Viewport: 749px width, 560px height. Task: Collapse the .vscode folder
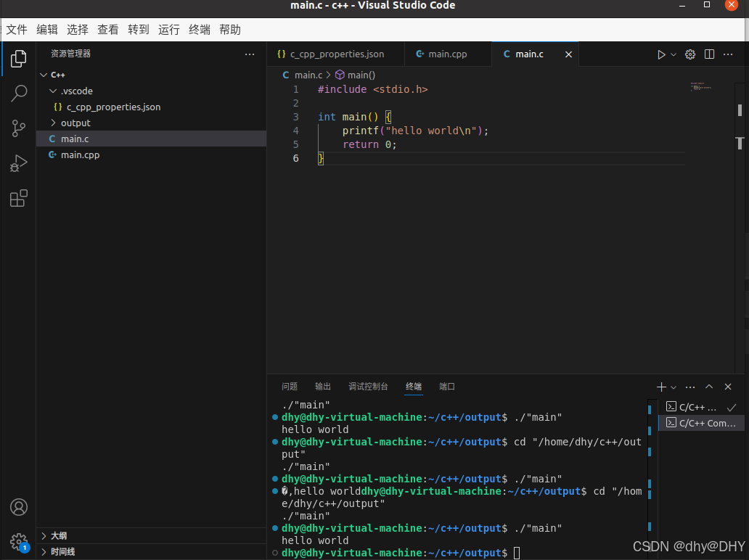tap(151, 91)
